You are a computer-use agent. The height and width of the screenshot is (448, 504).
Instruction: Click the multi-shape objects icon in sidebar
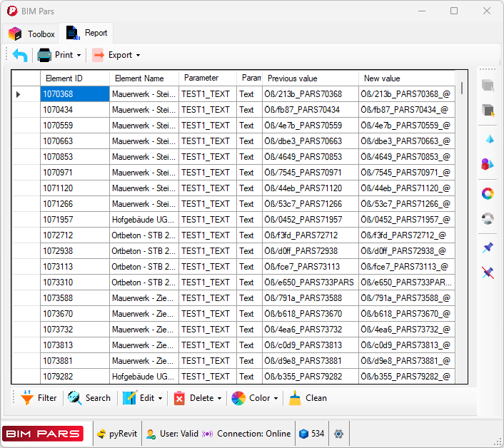click(488, 165)
